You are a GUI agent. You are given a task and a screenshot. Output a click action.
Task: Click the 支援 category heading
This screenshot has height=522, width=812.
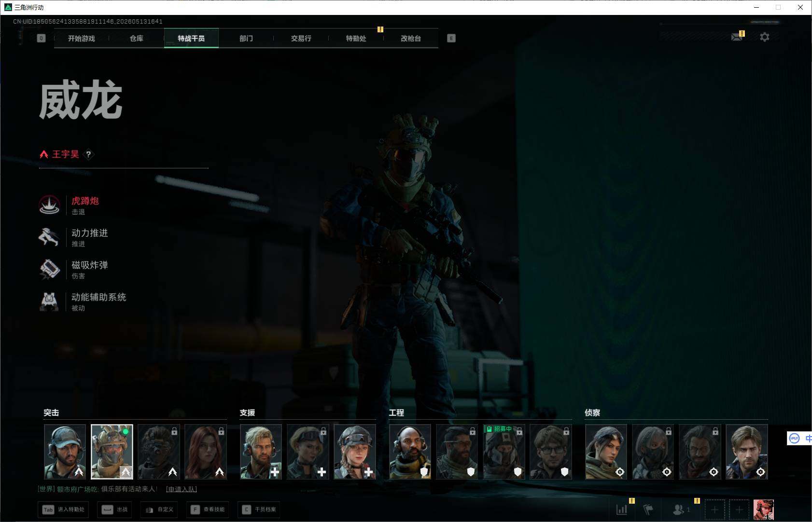coord(247,412)
